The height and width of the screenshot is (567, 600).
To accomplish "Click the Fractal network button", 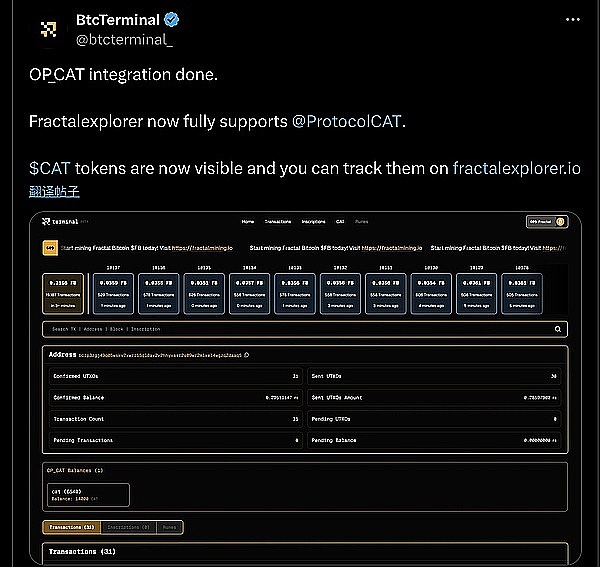I will point(546,221).
